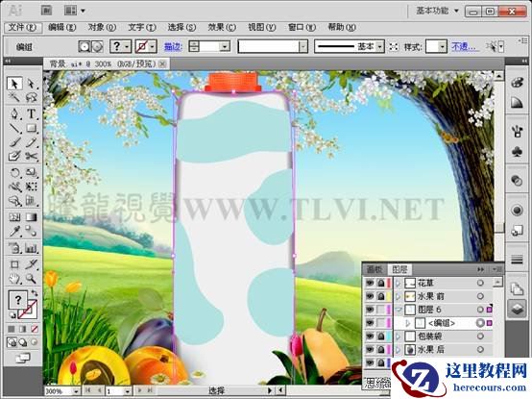Click the artboard number field
This screenshot has height=399, width=532.
[114, 391]
